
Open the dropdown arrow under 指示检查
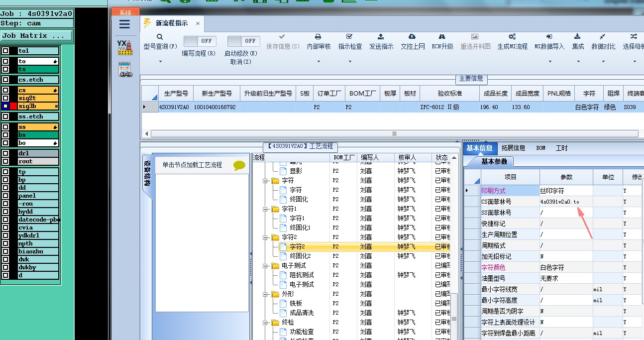click(350, 62)
